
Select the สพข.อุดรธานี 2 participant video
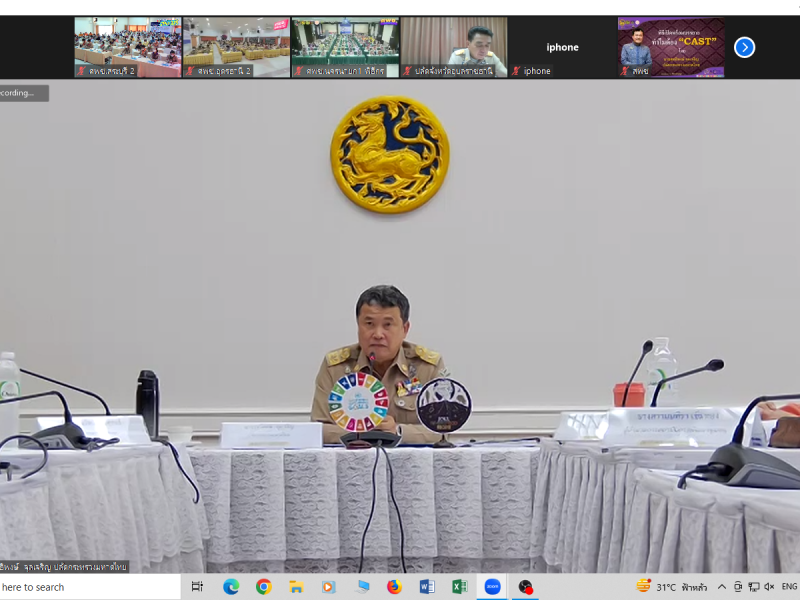(236, 47)
